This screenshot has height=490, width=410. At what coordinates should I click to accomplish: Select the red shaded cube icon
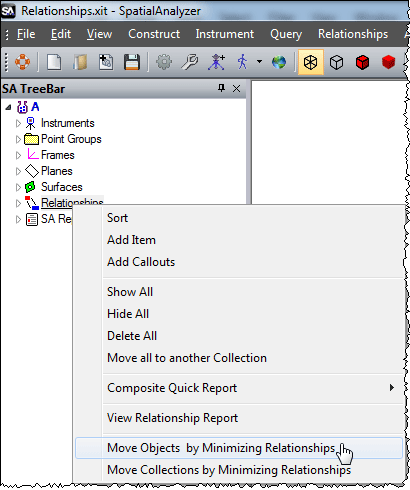tap(388, 62)
